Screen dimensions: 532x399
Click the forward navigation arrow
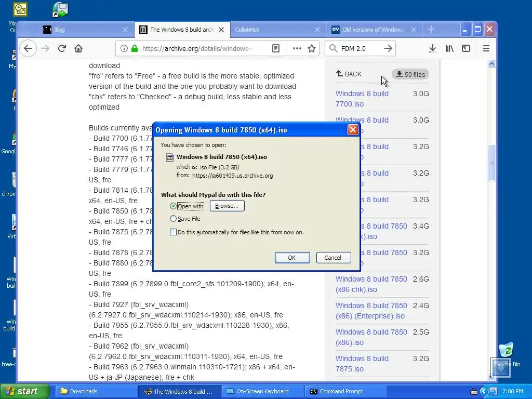45,48
